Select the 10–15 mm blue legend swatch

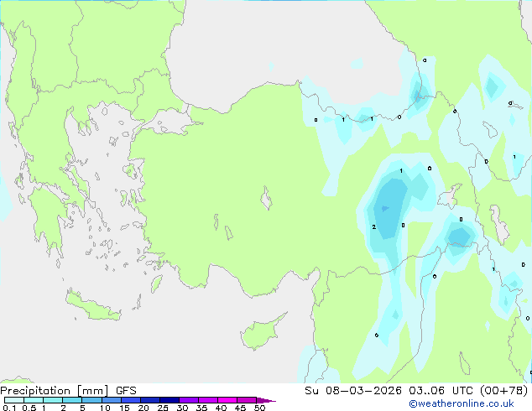click(x=111, y=400)
